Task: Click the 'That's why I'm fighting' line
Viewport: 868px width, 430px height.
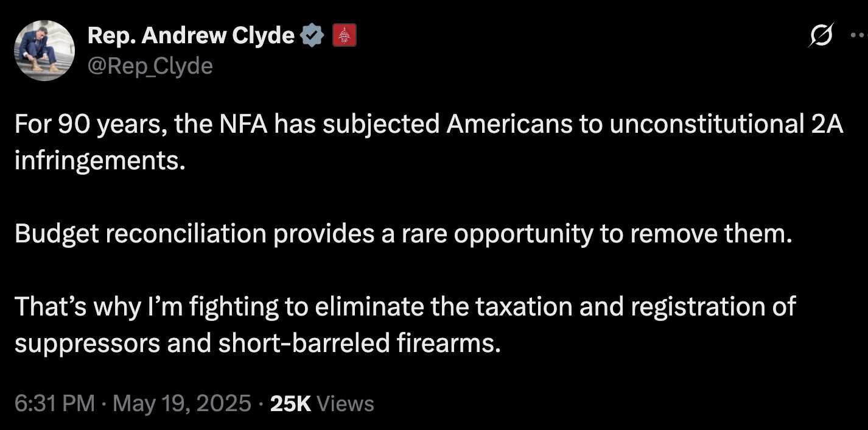Action: tap(405, 306)
